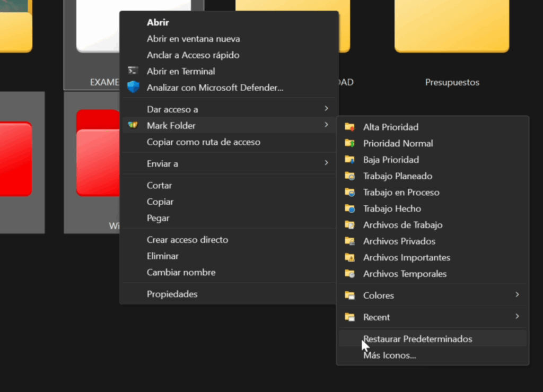Image resolution: width=543 pixels, height=392 pixels.
Task: Mark folder as Archivos de Trabajo
Action: [433, 225]
